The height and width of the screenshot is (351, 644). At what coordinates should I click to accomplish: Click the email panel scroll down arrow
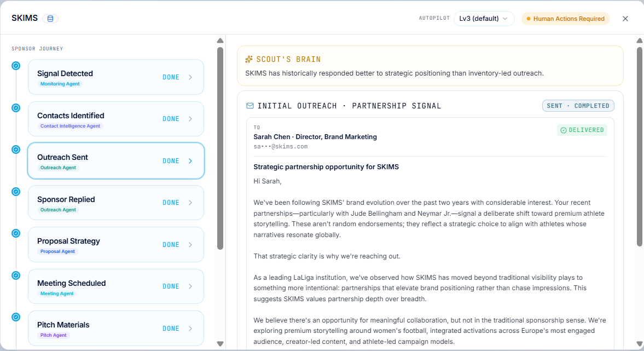pos(640,343)
